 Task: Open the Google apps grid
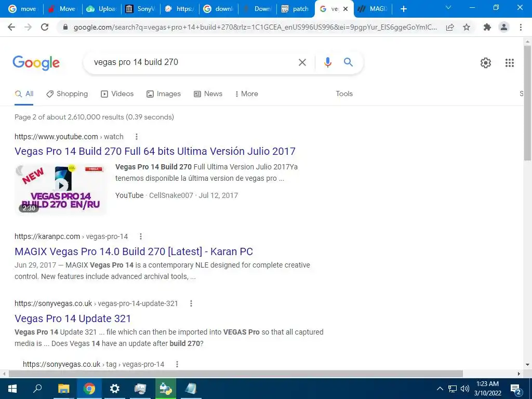510,63
